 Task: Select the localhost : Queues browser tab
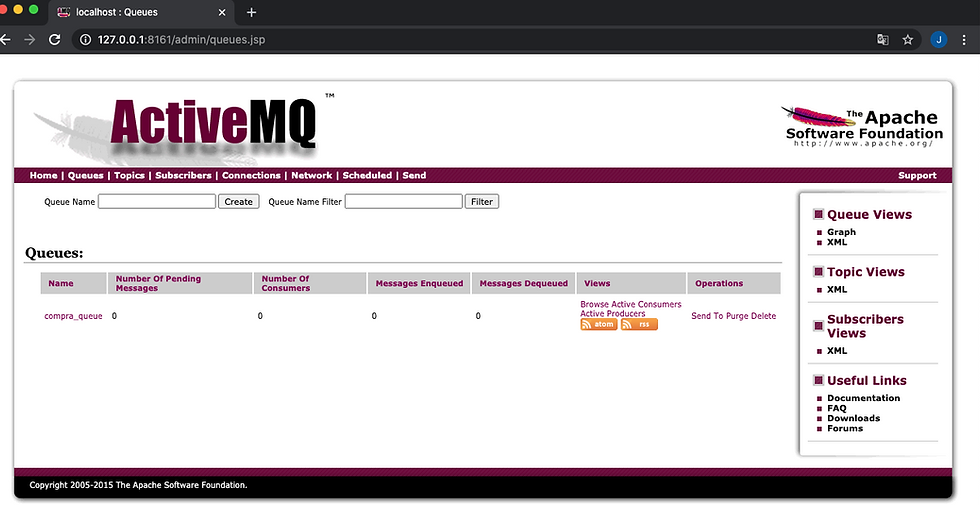click(x=141, y=12)
